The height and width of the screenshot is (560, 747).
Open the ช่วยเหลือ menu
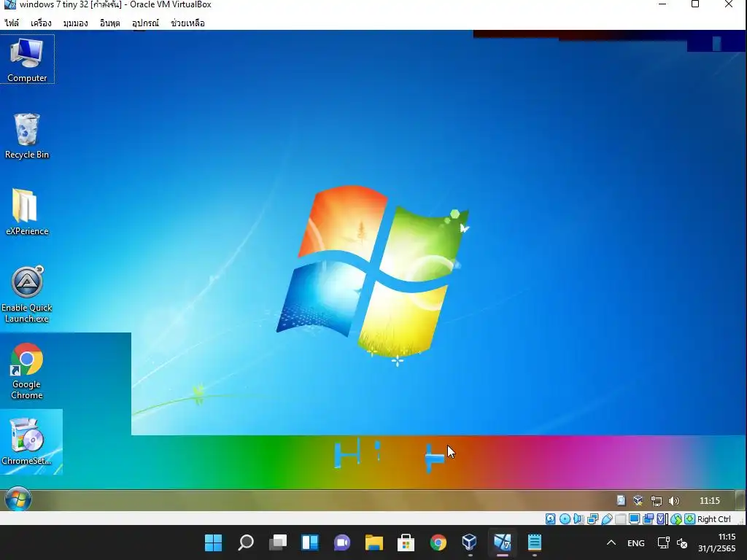click(187, 23)
